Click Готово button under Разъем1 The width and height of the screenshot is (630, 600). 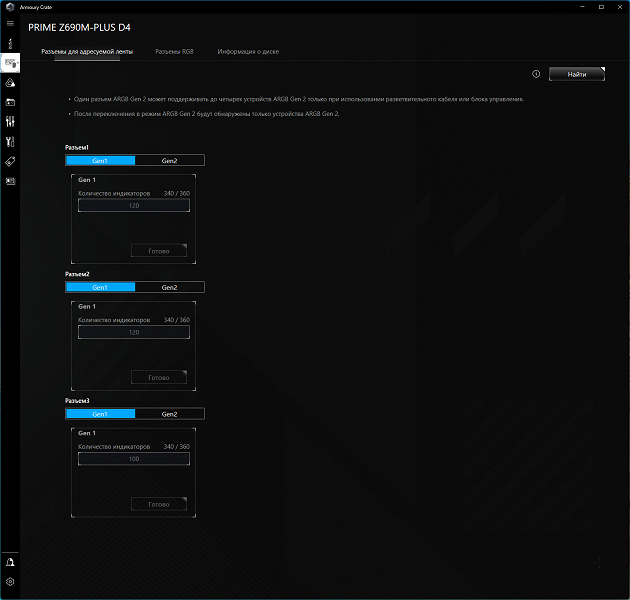(x=159, y=251)
